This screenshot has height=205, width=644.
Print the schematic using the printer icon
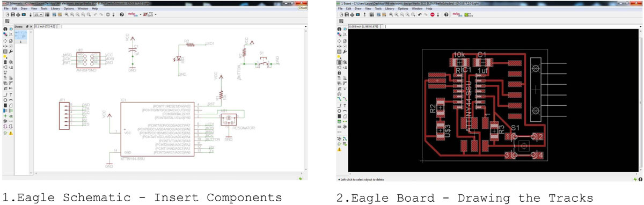pyautogui.click(x=18, y=14)
